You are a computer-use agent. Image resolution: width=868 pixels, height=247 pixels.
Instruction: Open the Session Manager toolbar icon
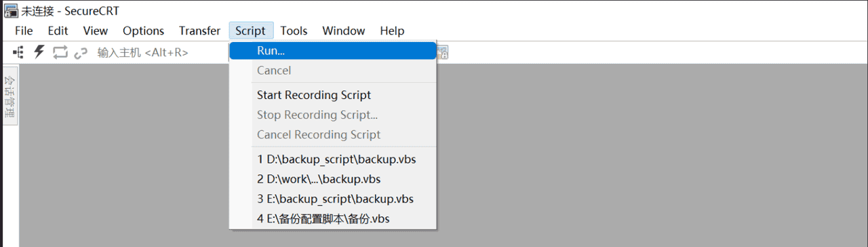click(18, 52)
